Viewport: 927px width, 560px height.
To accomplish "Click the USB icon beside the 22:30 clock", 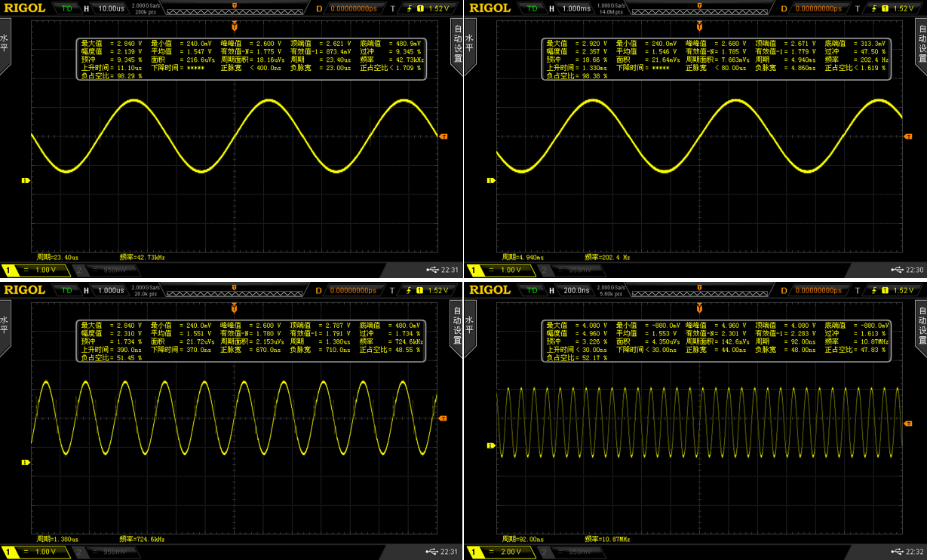I will tap(896, 269).
